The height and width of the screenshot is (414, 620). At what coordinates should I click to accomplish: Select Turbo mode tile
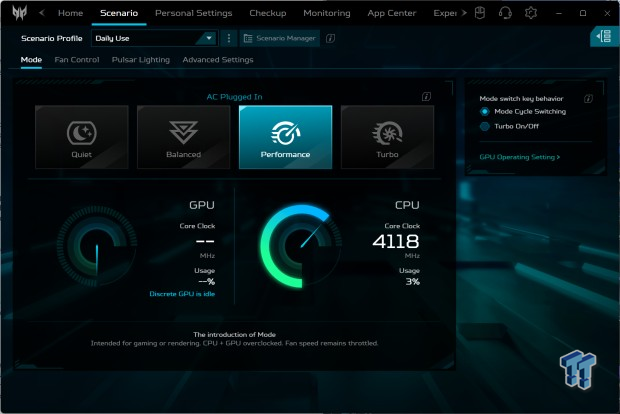tap(388, 137)
